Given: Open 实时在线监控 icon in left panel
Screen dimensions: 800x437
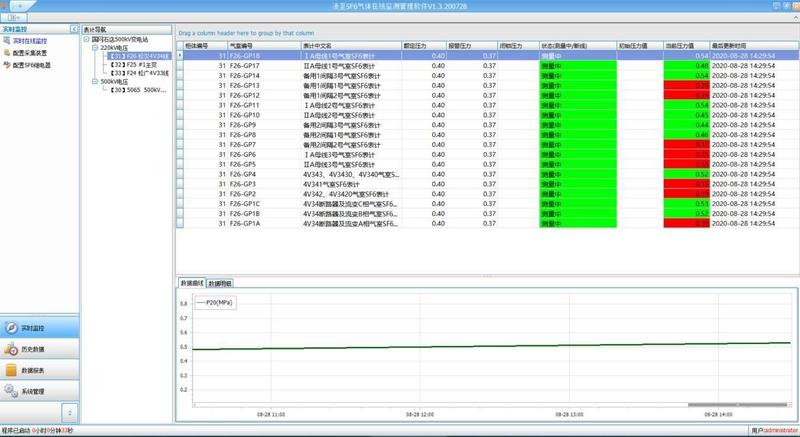Looking at the screenshot, I should (x=7, y=41).
